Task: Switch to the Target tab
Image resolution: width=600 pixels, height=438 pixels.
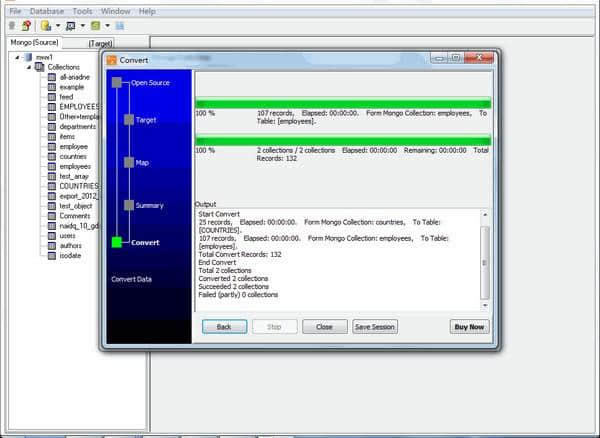Action: pos(100,44)
